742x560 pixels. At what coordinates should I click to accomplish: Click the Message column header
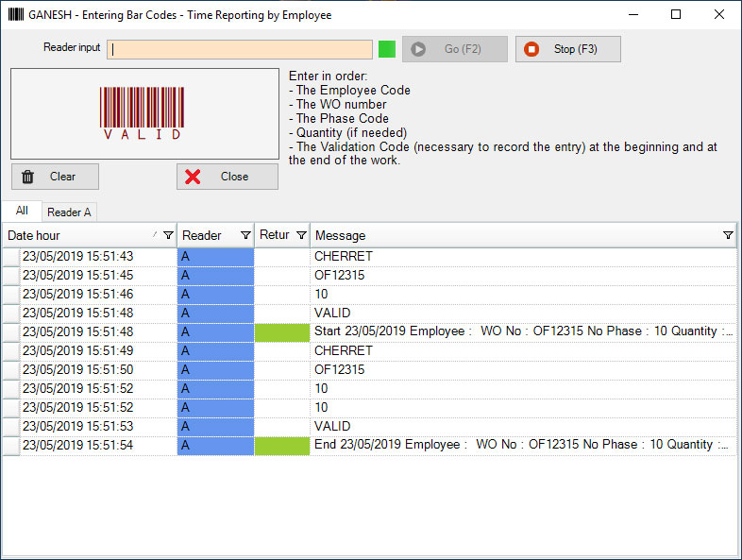tap(510, 235)
